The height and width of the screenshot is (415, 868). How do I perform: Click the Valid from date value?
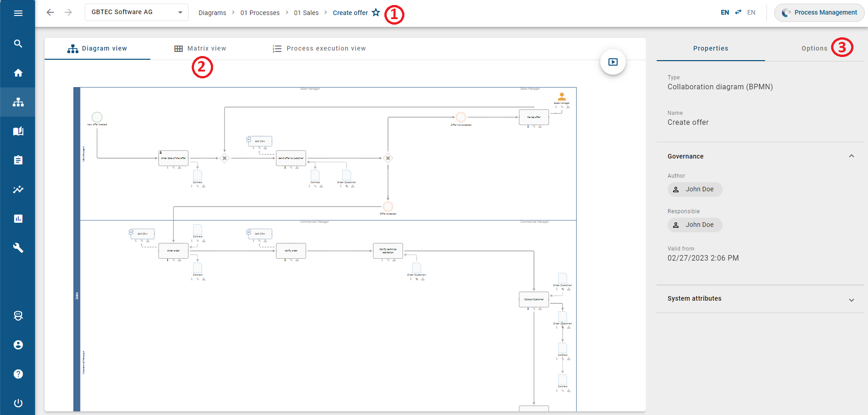(703, 258)
